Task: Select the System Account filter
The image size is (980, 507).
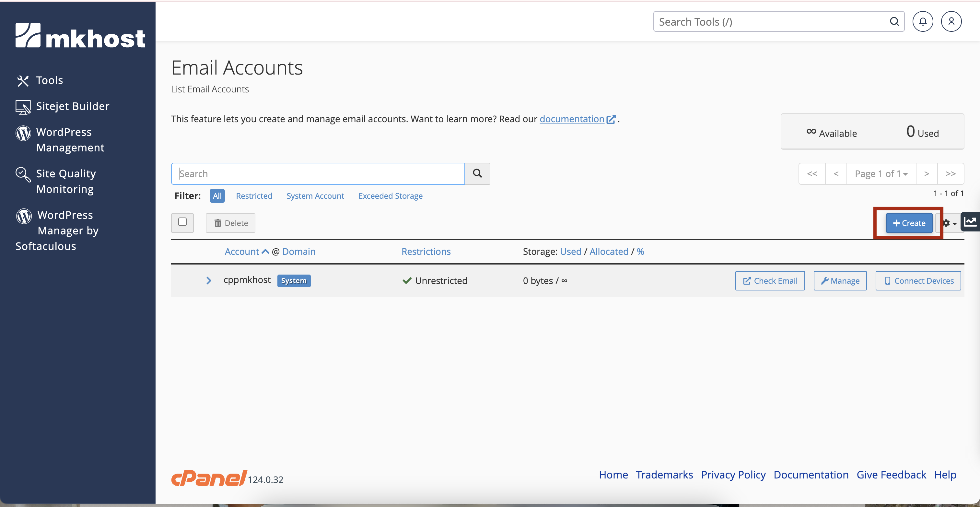Action: tap(315, 196)
